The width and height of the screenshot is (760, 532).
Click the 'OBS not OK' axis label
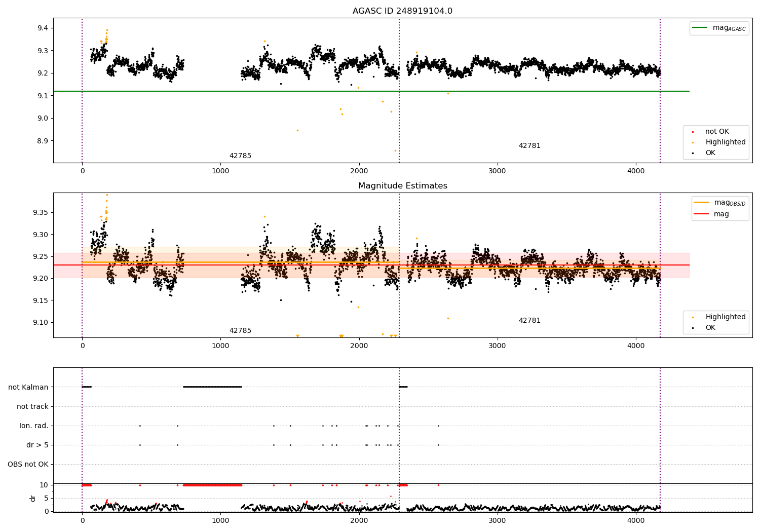(28, 464)
